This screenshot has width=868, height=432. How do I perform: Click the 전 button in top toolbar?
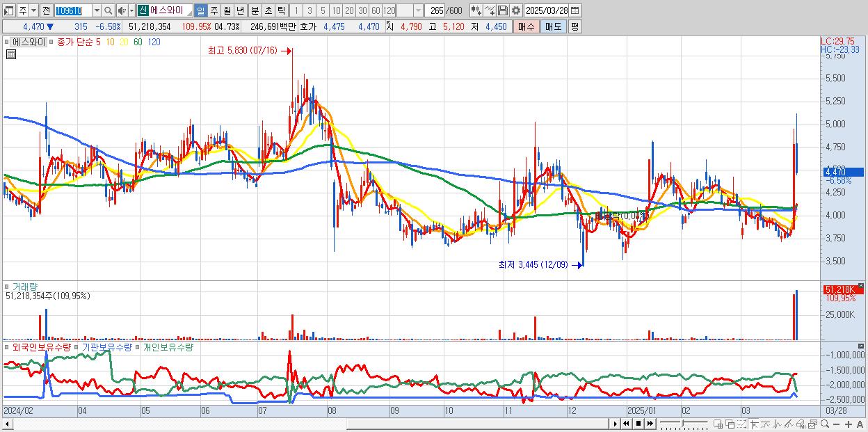click(x=46, y=10)
